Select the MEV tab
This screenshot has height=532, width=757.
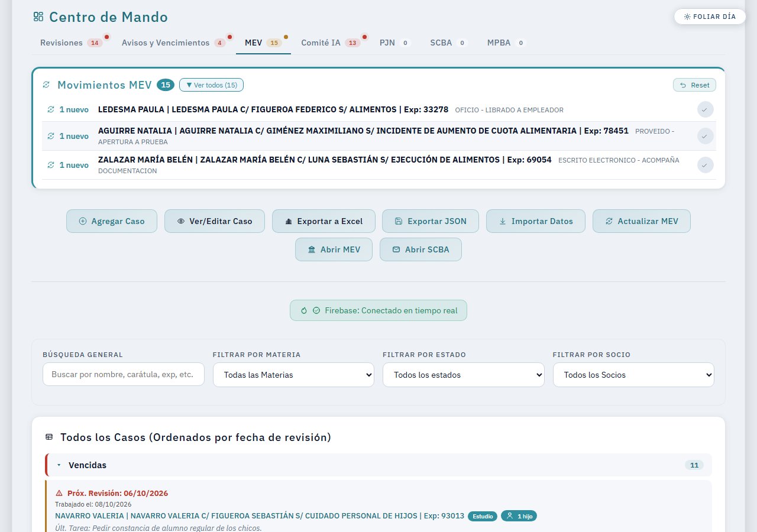pyautogui.click(x=263, y=43)
